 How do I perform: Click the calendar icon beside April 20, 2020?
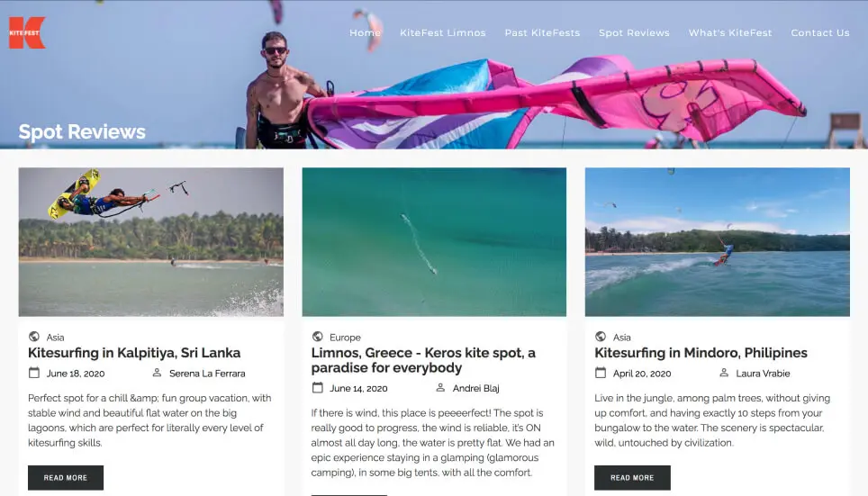pyautogui.click(x=601, y=373)
